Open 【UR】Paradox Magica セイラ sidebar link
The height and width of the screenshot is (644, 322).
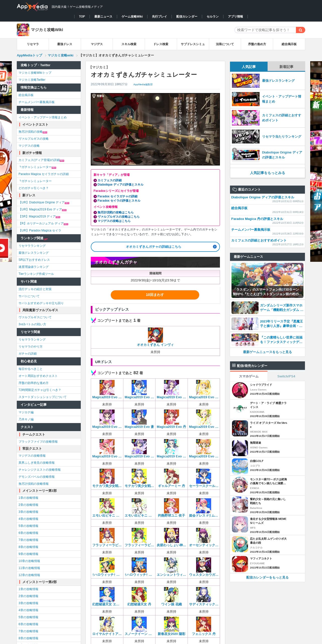coord(40,230)
